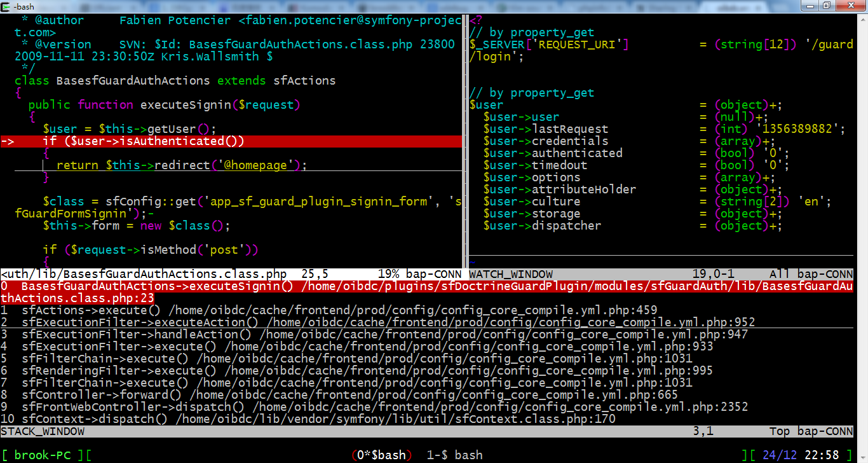
Task: Click the BasesfGuardAuthActions.class.php status line
Action: 231,275
